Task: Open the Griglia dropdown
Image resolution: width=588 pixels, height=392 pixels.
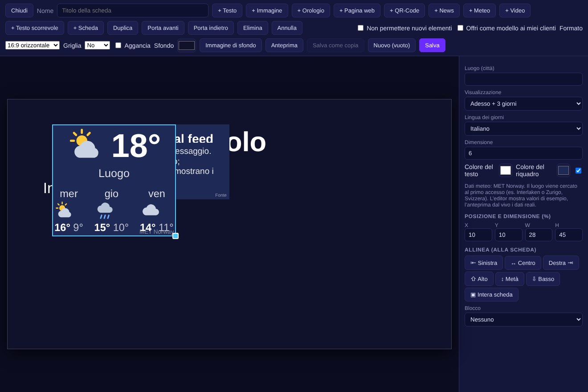Action: click(97, 45)
